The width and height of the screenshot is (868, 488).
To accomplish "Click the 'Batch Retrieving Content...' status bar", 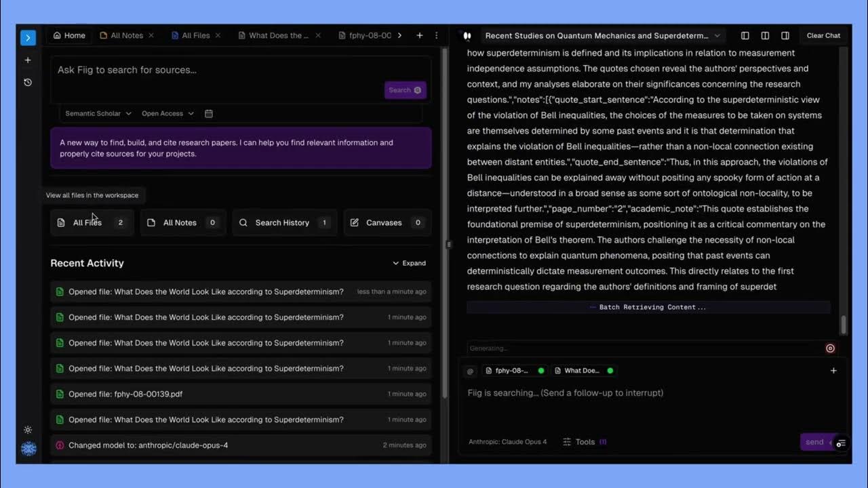I will [648, 307].
